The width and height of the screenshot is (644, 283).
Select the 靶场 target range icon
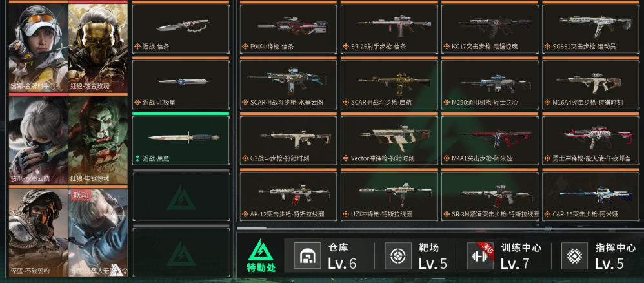398,255
